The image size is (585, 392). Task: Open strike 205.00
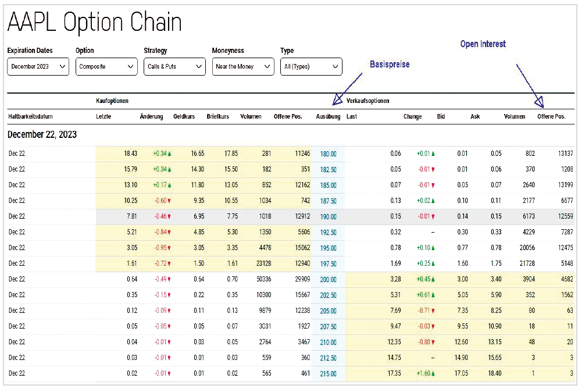[x=328, y=311]
